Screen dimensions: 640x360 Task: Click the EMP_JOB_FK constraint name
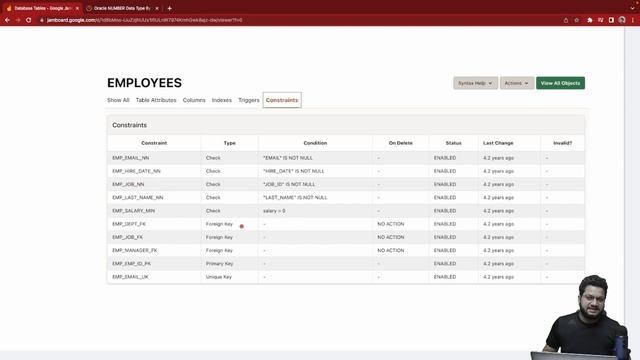pos(127,237)
